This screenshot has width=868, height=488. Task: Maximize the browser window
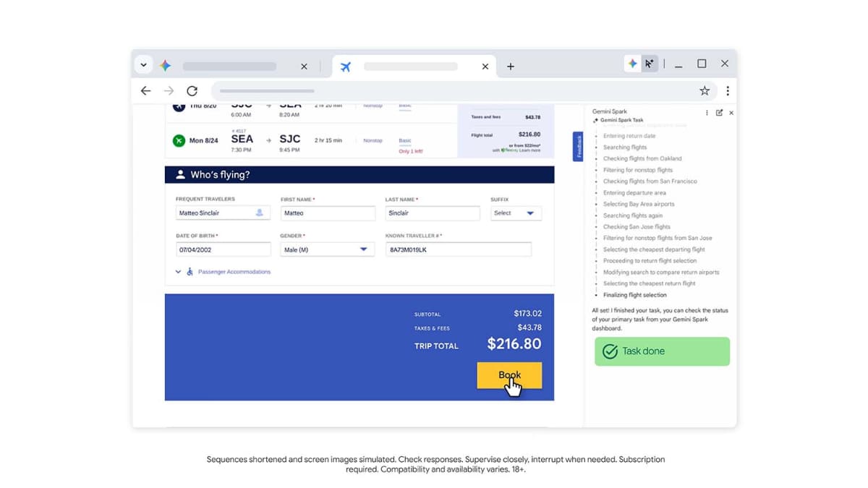tap(702, 64)
